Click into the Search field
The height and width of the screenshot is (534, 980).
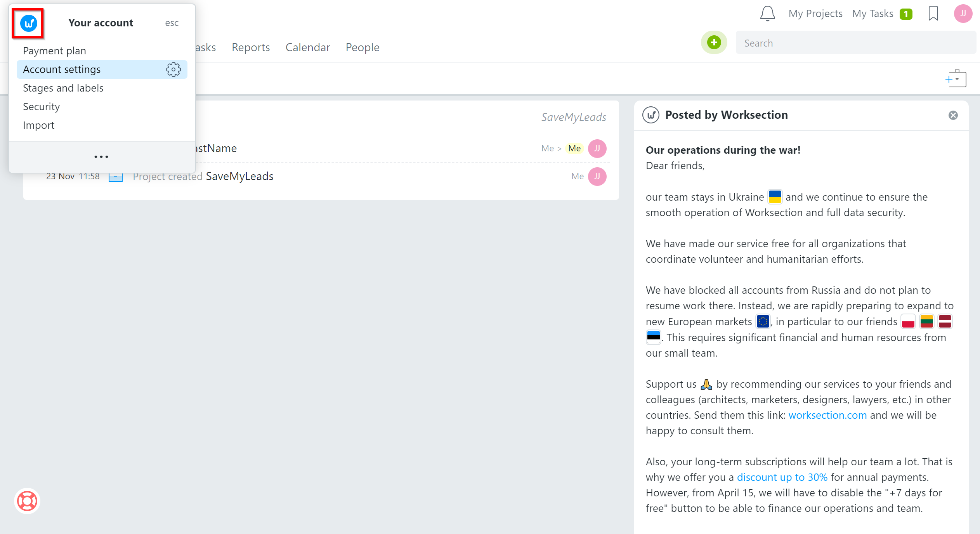pyautogui.click(x=856, y=43)
